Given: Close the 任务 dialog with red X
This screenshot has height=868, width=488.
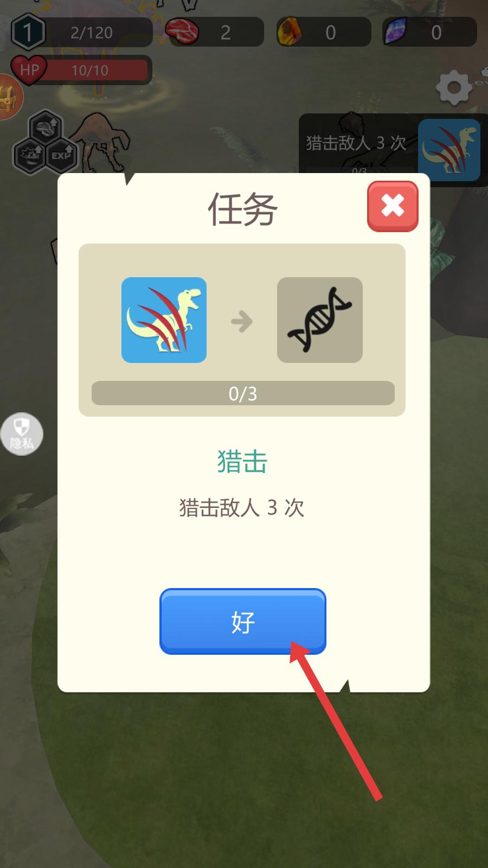Looking at the screenshot, I should pyautogui.click(x=393, y=206).
